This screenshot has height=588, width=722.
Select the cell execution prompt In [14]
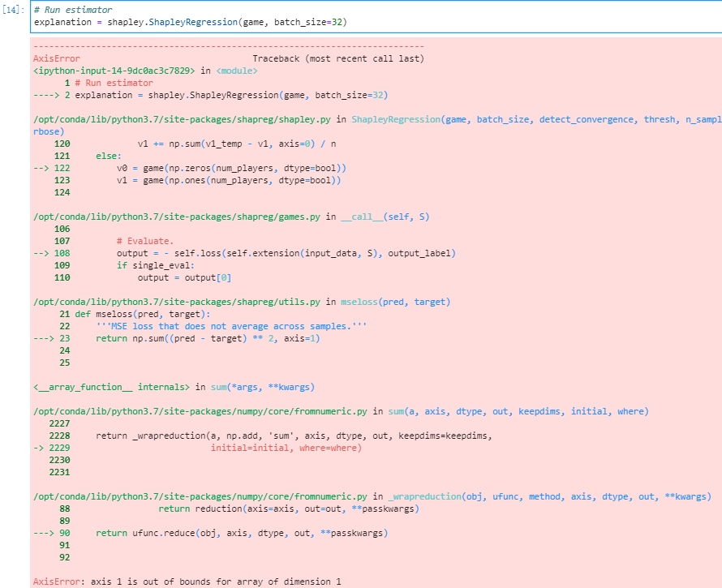(12, 9)
